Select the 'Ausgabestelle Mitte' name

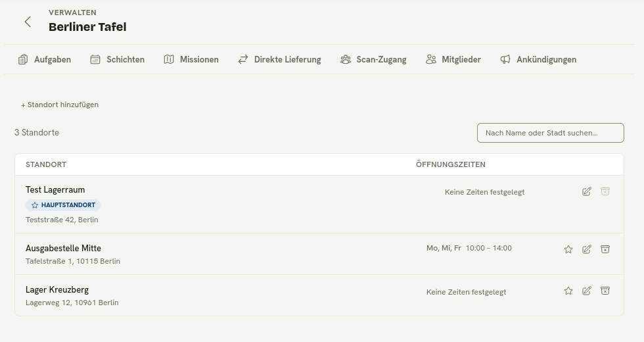pyautogui.click(x=63, y=249)
